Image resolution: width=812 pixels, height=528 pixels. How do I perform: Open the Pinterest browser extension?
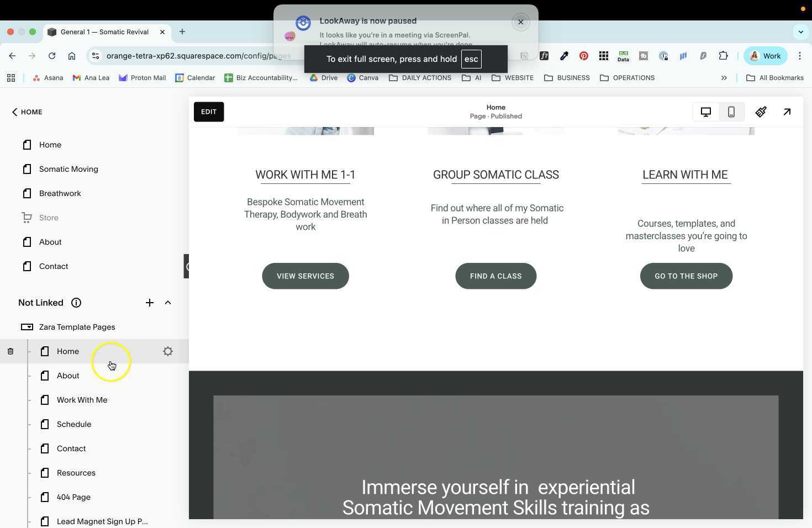click(x=583, y=56)
